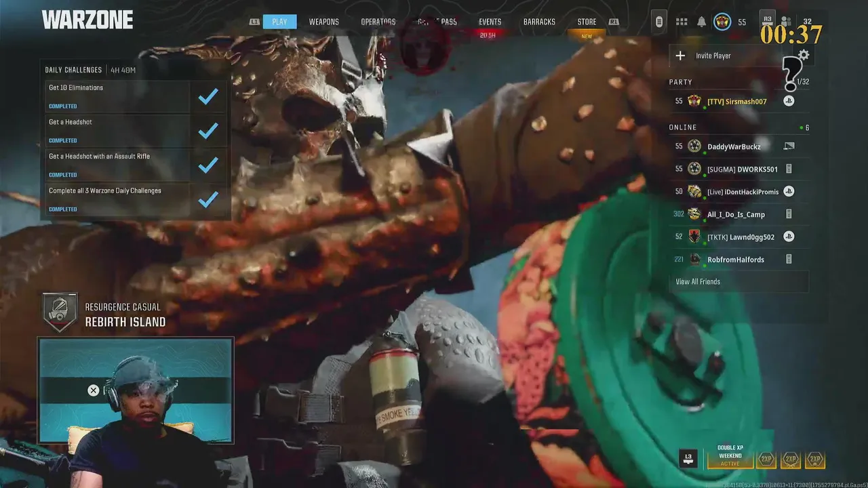Click PC platform icon for DaddyWarBuckz
Viewport: 868px width, 488px height.
(x=789, y=146)
